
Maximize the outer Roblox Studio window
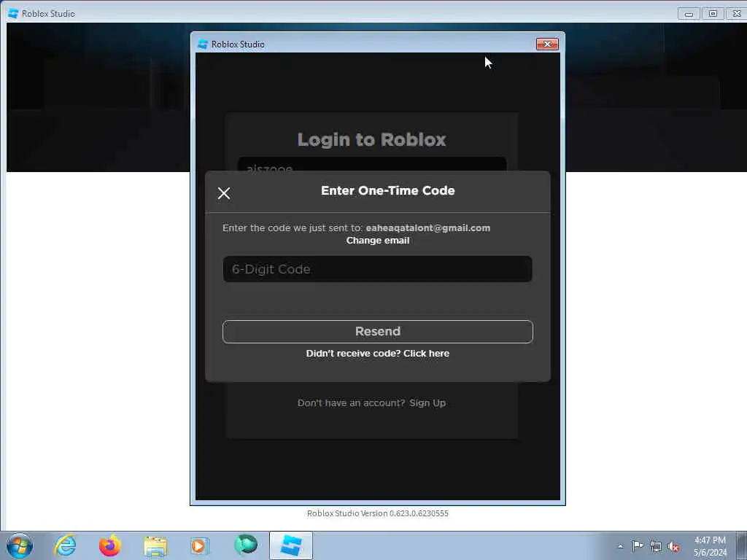click(713, 14)
